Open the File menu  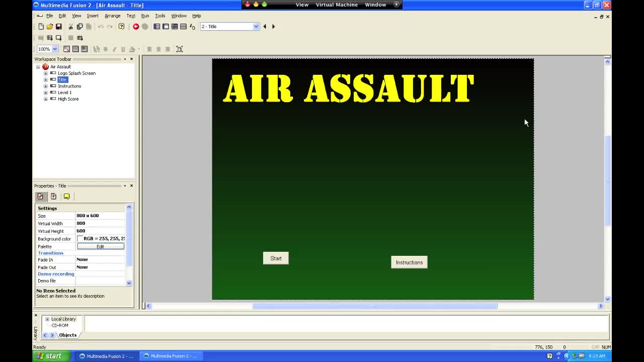tap(49, 16)
